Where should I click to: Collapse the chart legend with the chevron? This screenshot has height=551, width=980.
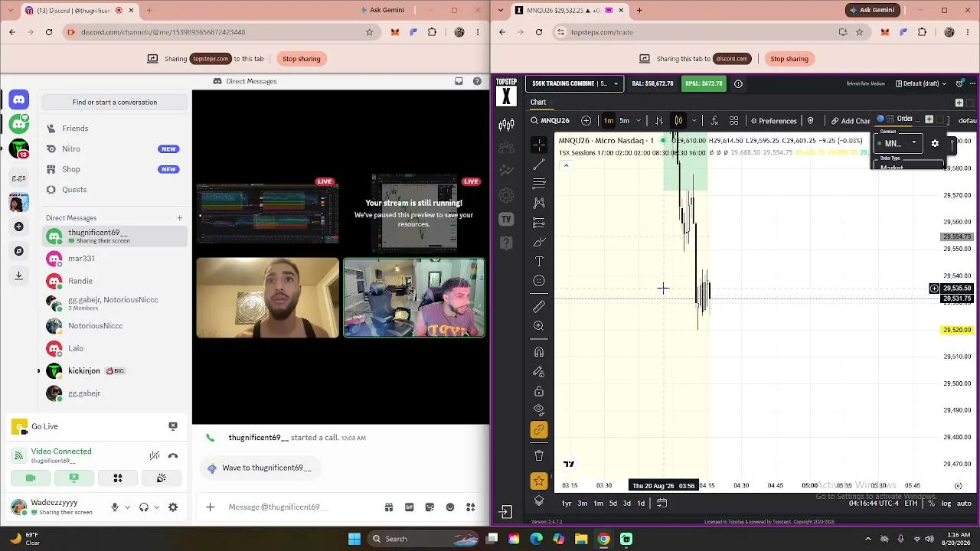[566, 165]
